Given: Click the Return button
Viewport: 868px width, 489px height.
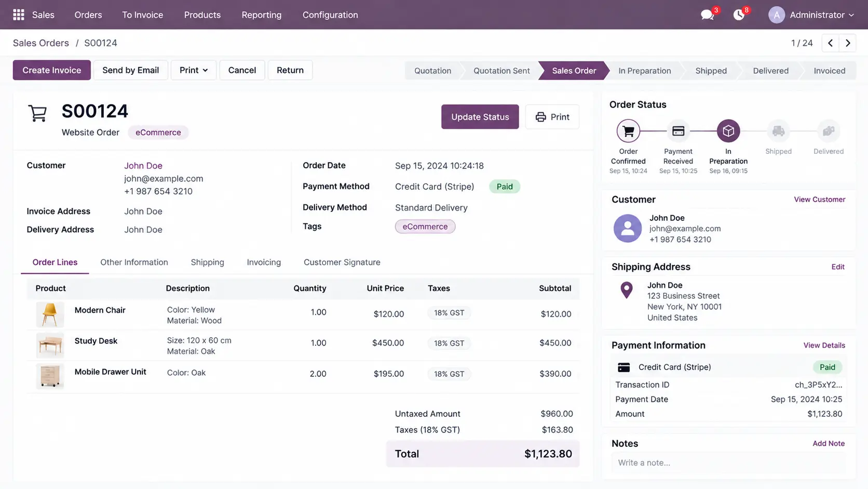Looking at the screenshot, I should click(x=290, y=70).
